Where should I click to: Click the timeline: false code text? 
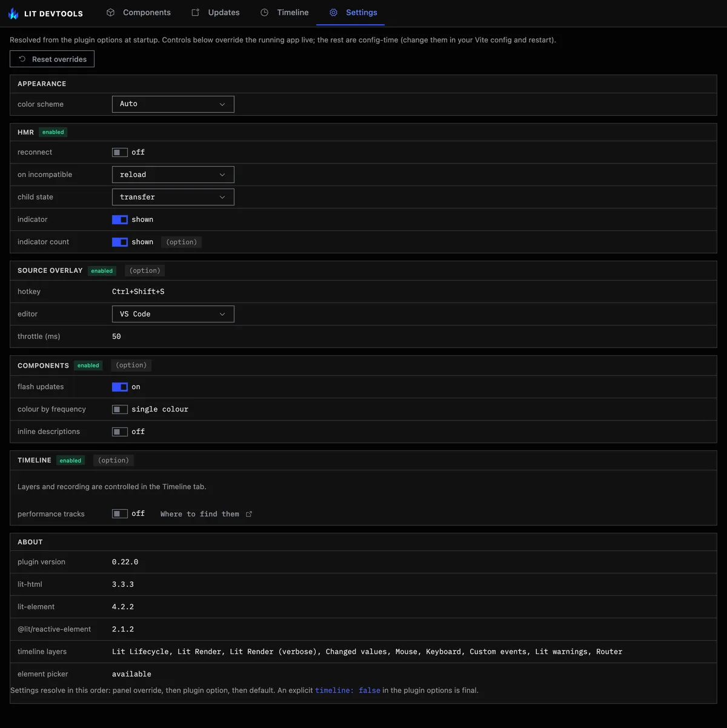348,690
